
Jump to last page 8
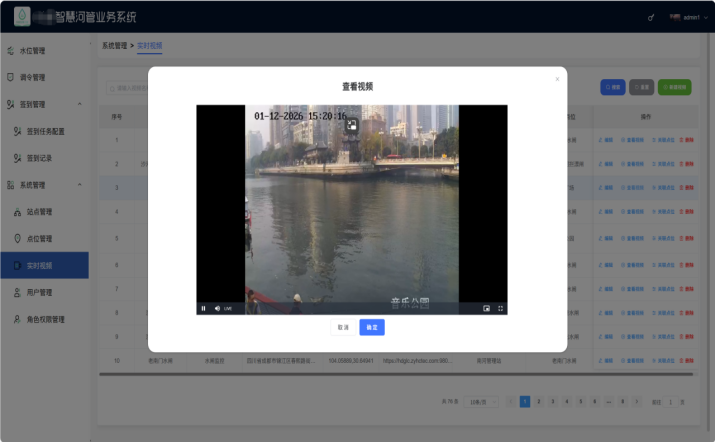coord(622,402)
